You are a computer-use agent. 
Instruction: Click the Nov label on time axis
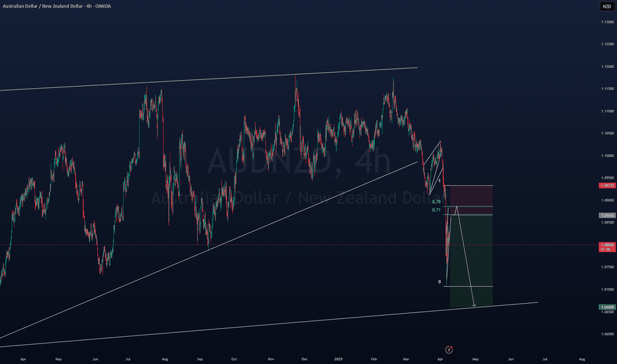[x=271, y=359]
